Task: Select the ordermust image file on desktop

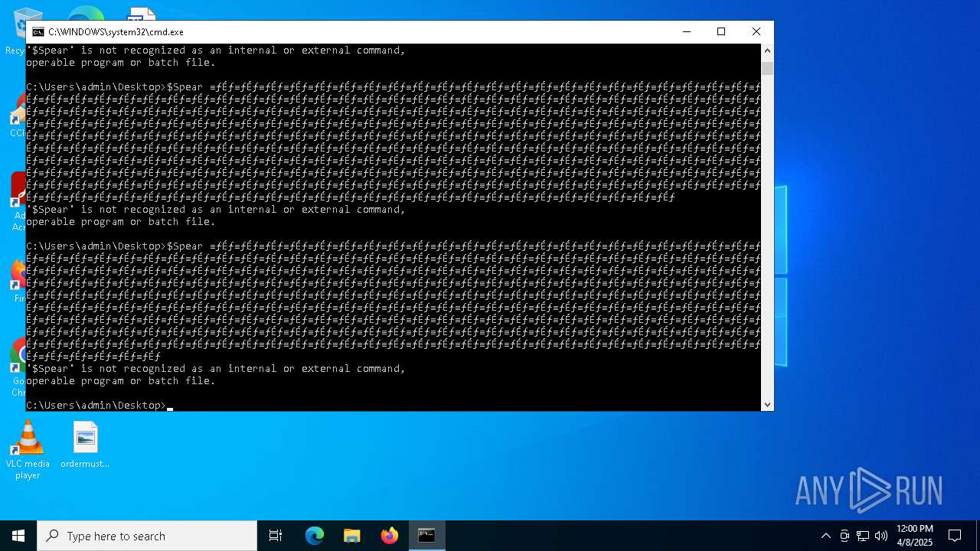Action: (x=85, y=445)
